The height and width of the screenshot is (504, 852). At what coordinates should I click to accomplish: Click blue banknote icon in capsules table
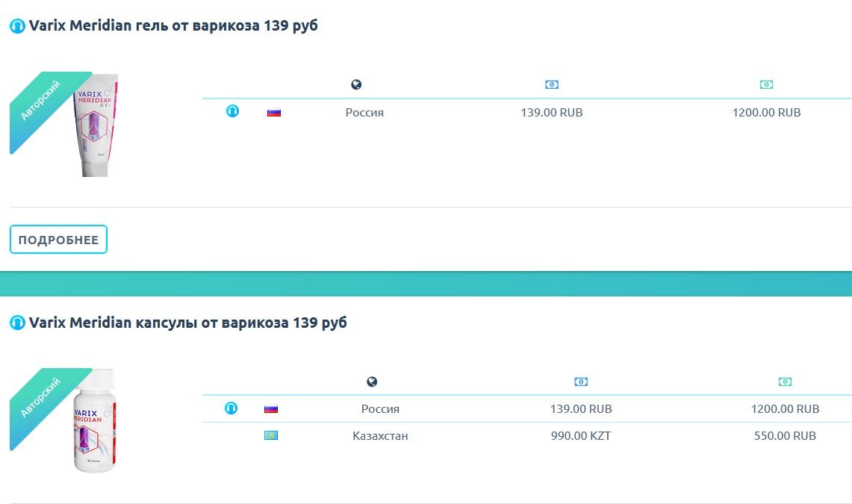pos(581,382)
